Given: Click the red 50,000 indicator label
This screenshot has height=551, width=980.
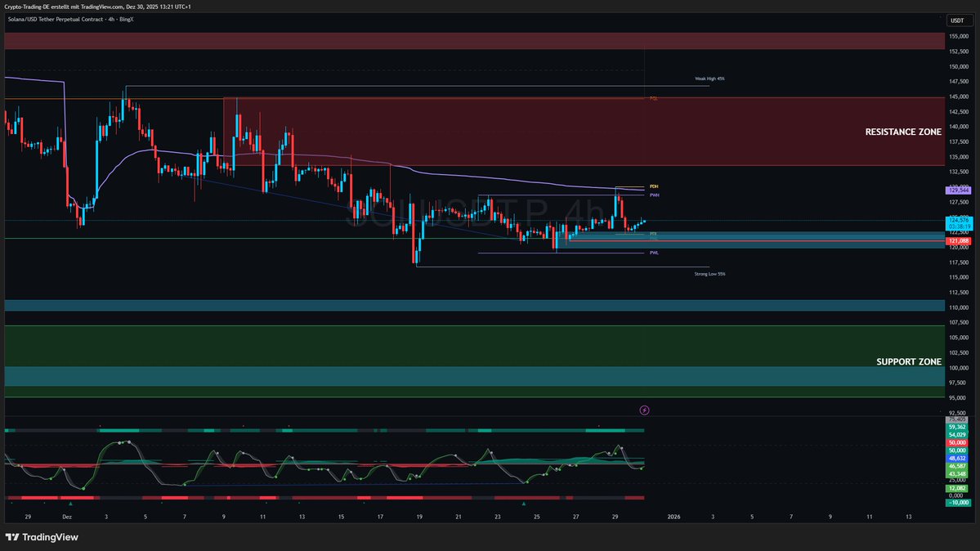Looking at the screenshot, I should [957, 443].
